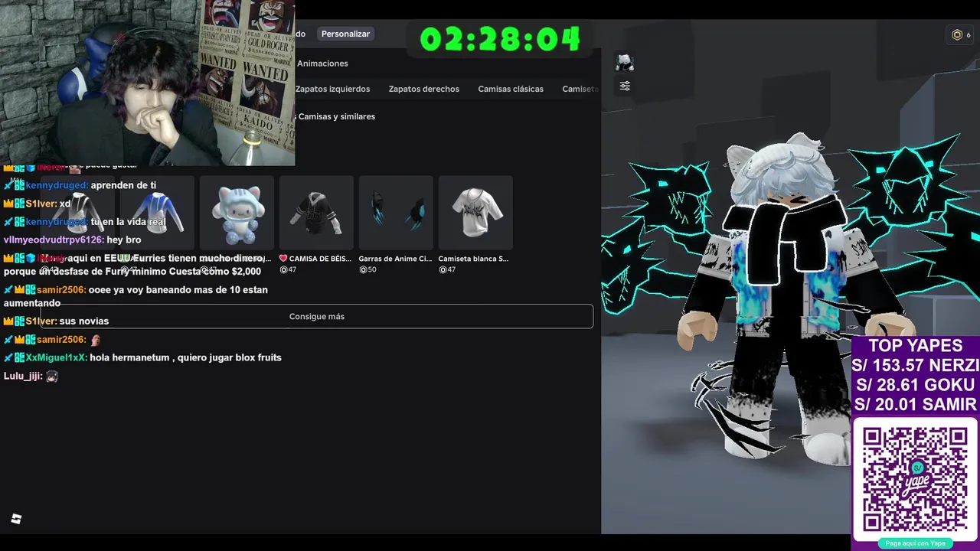
Task: Select the cyan anime claws thumbnail
Action: pos(396,213)
